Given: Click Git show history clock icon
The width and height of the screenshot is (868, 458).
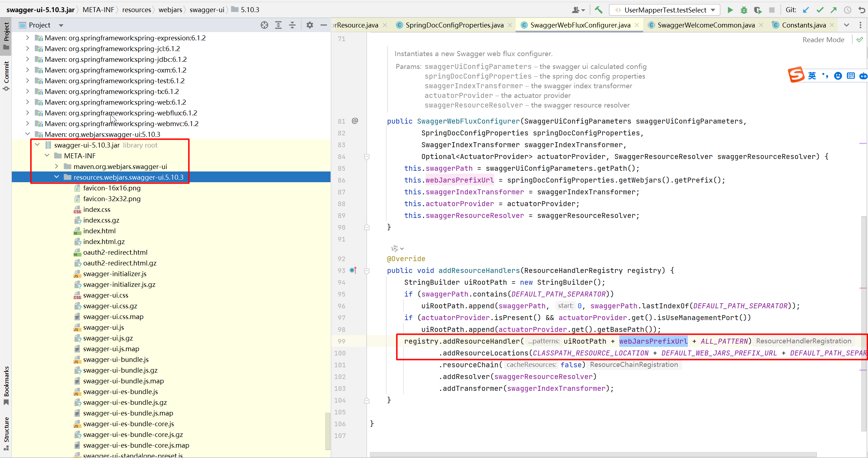Looking at the screenshot, I should click(847, 10).
